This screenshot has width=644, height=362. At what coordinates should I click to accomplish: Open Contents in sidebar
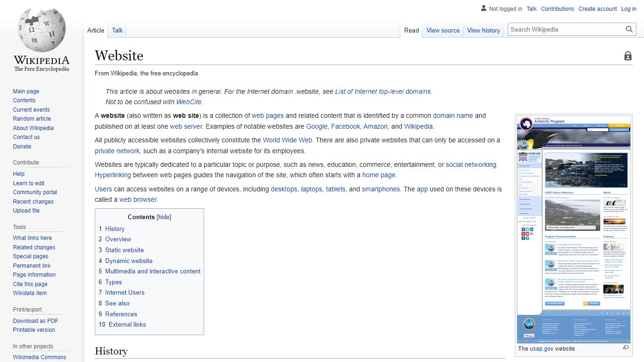click(24, 100)
